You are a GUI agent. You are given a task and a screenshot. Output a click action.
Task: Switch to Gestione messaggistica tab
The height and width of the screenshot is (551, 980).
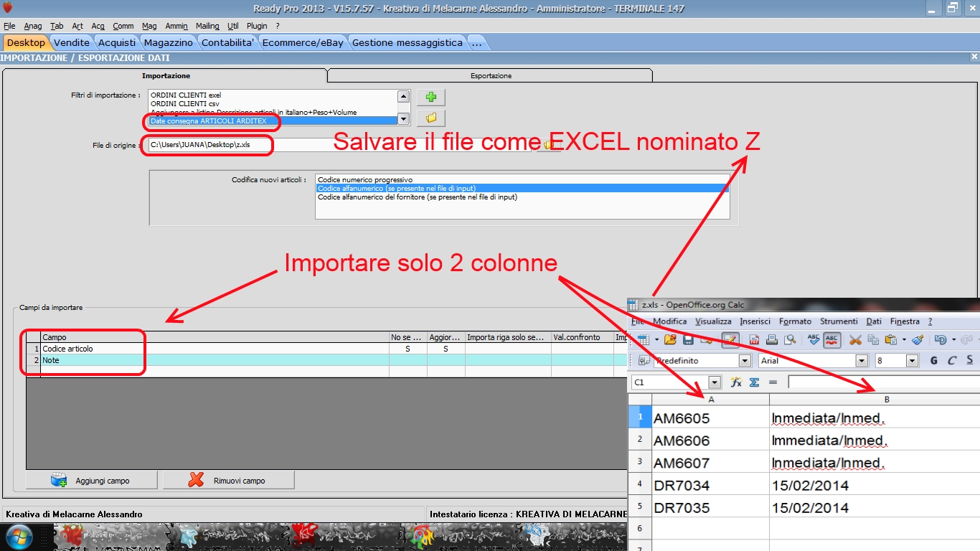point(407,42)
